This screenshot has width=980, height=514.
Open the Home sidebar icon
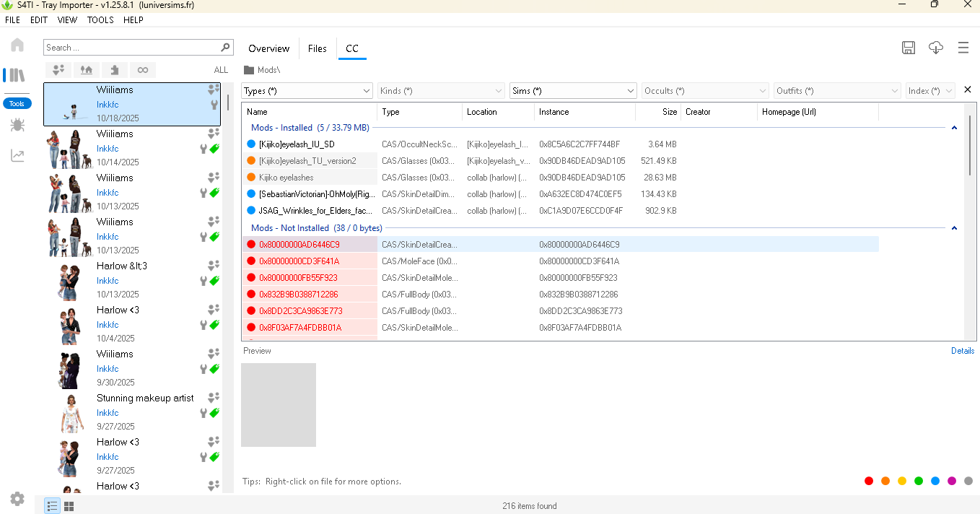(x=17, y=45)
